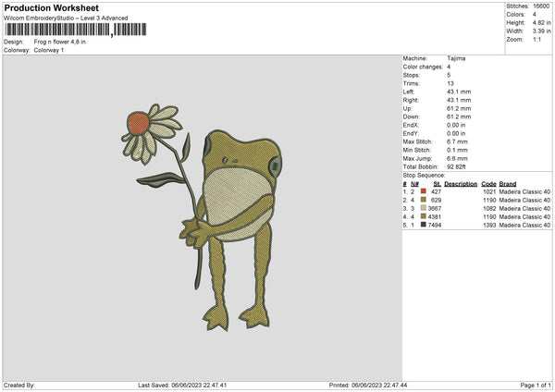Image resolution: width=555 pixels, height=392 pixels.
Task: Click the 'N#' column header
Action: (414, 184)
